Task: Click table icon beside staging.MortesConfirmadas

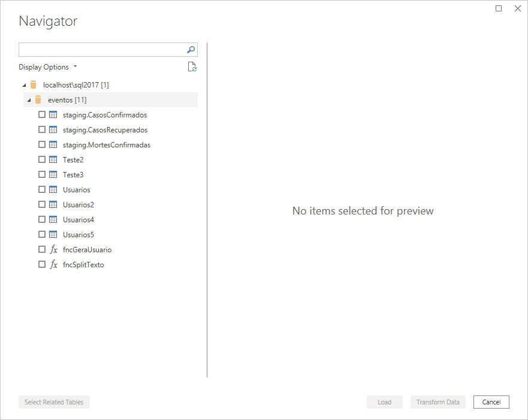Action: [53, 145]
